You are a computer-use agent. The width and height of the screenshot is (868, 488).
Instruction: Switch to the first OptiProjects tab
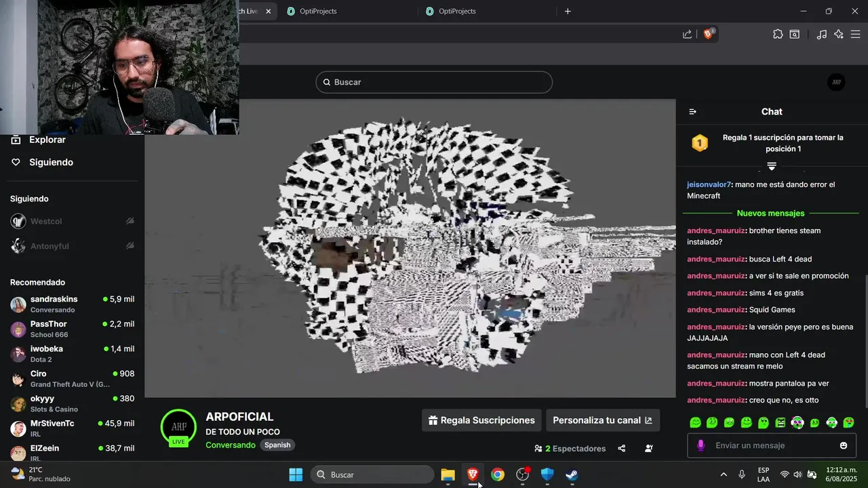pyautogui.click(x=318, y=12)
